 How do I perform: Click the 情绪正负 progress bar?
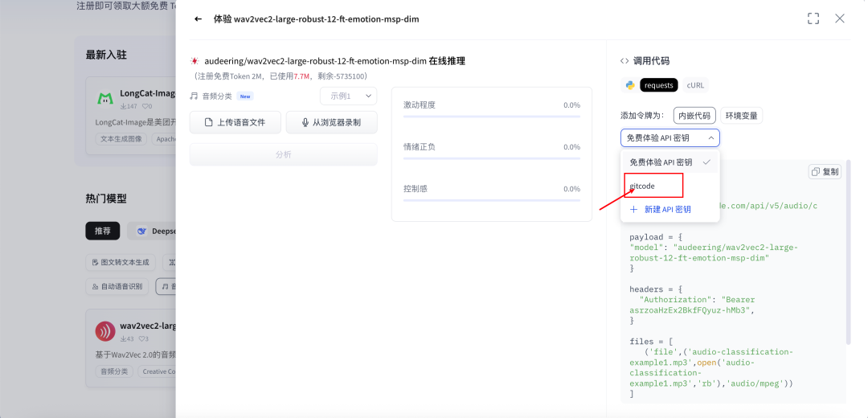click(x=492, y=158)
